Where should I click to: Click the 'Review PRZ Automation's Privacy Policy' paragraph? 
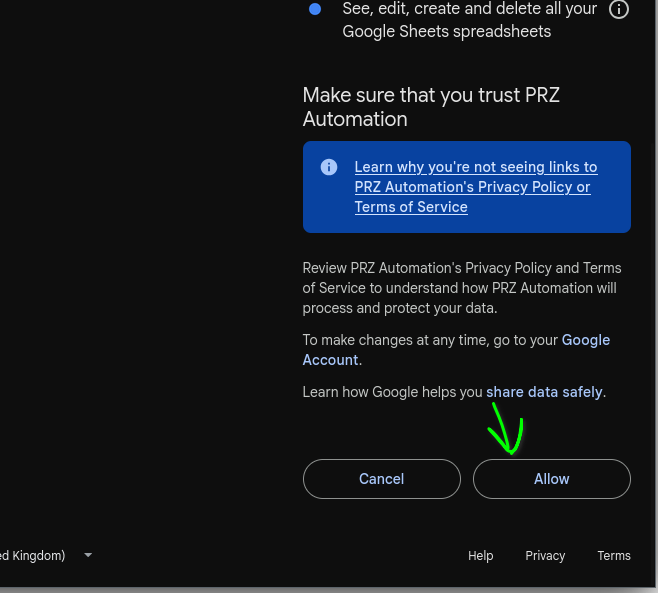click(x=462, y=288)
